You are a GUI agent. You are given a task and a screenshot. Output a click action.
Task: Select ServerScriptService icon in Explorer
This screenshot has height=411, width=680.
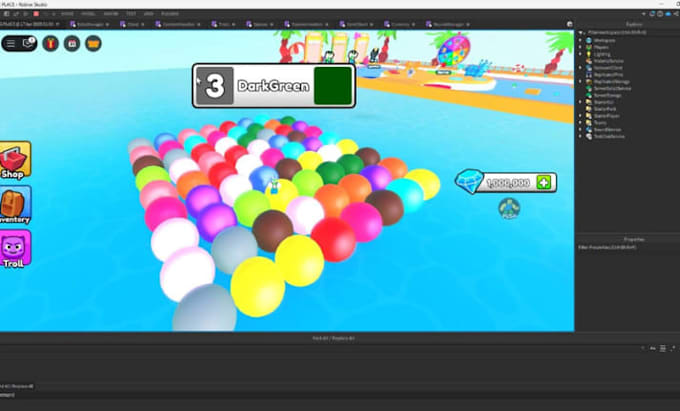click(x=589, y=88)
